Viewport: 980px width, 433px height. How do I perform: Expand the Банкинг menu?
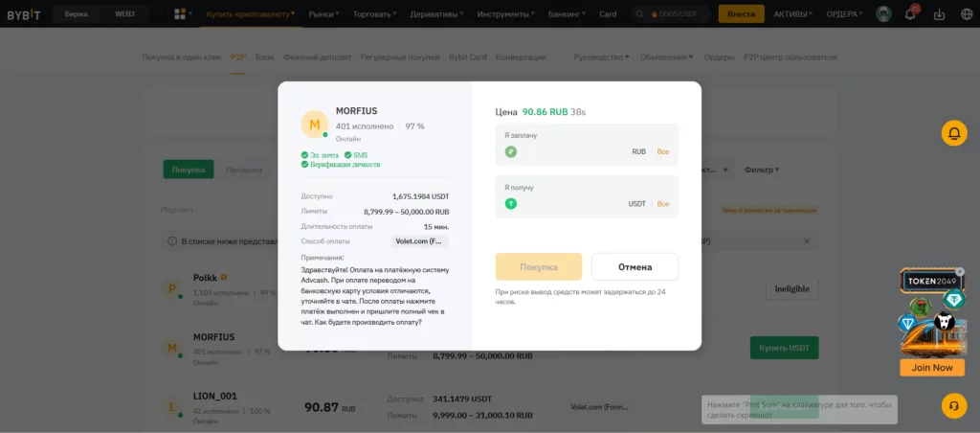[x=568, y=13]
